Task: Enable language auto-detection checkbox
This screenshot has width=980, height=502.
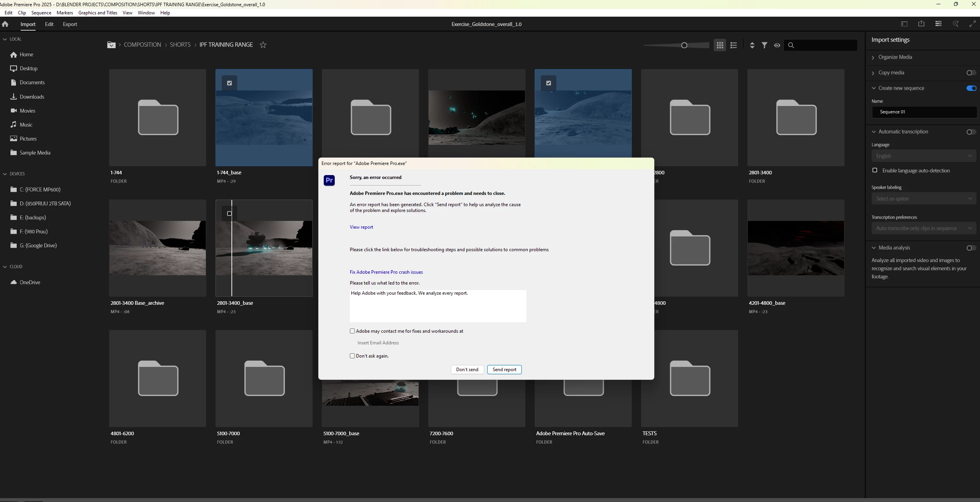Action: tap(875, 170)
